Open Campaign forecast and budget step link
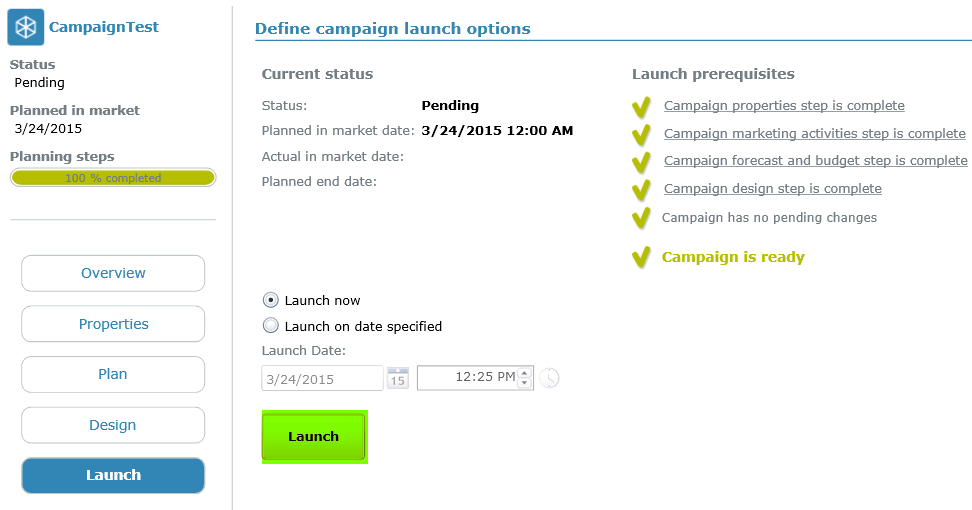Image resolution: width=972 pixels, height=510 pixels. coord(815,161)
